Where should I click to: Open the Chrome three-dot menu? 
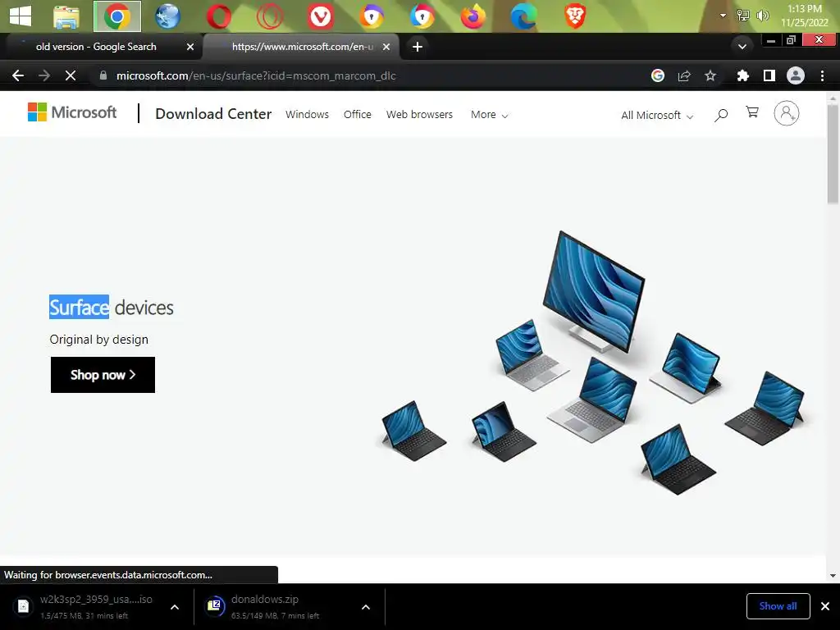coord(822,75)
